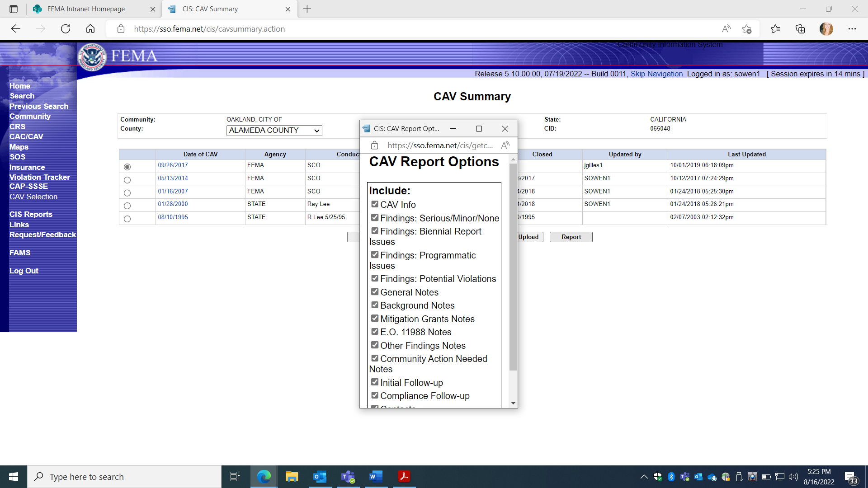Expand the ALAMEDA COUNTY dropdown
This screenshot has height=488, width=868.
click(x=274, y=131)
